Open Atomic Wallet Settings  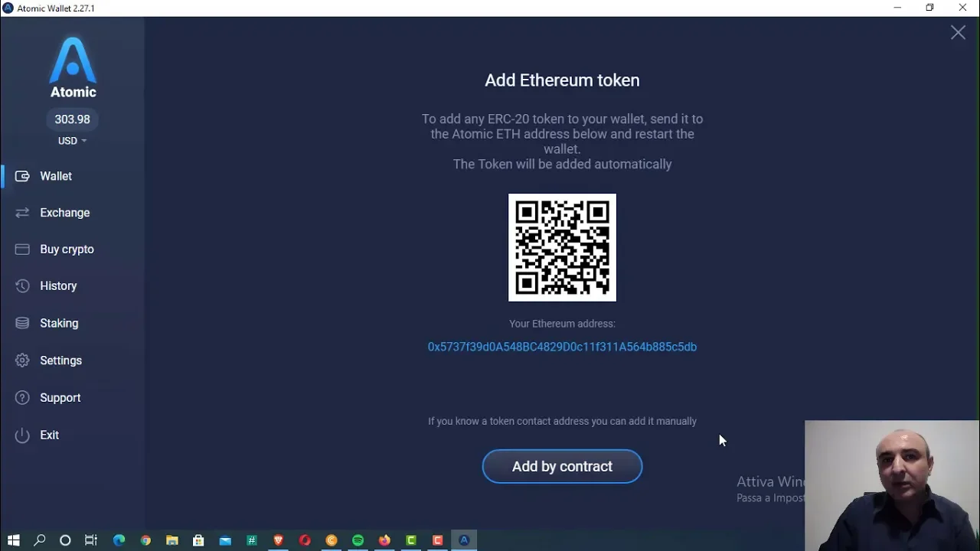click(60, 360)
